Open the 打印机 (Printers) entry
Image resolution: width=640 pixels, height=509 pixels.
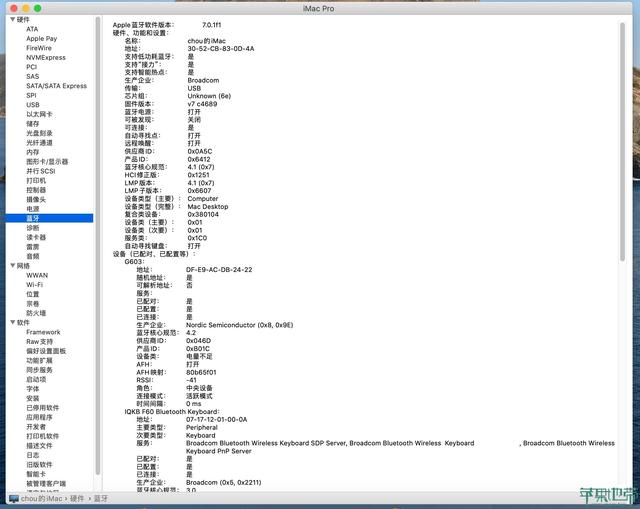pos(36,180)
